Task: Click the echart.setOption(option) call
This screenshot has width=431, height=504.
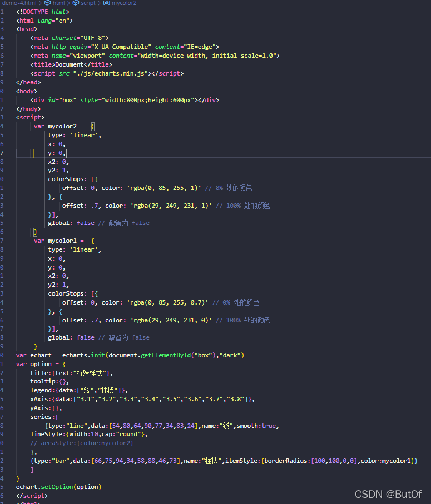Action: click(x=59, y=487)
